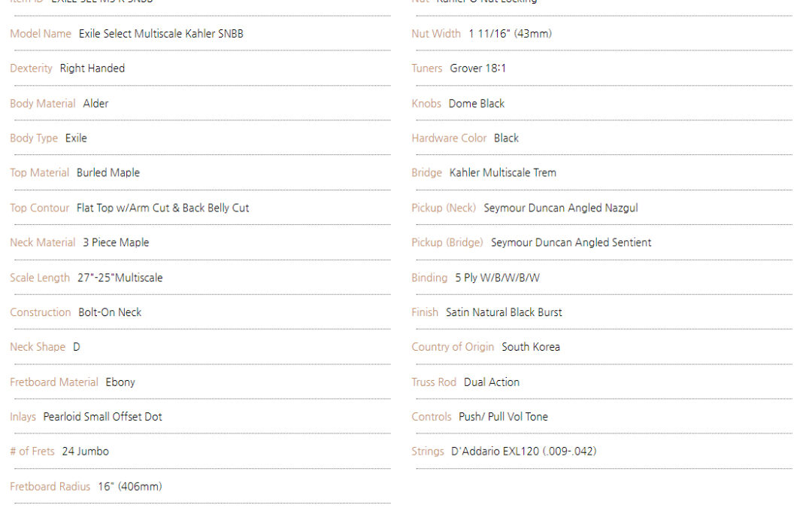Click the Model Name label
The height and width of the screenshot is (508, 812).
(x=41, y=34)
